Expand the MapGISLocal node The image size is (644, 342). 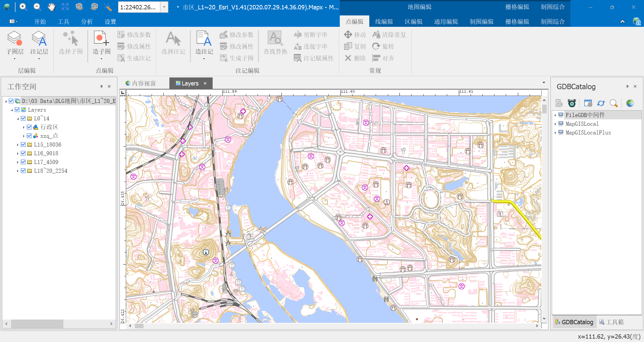555,124
